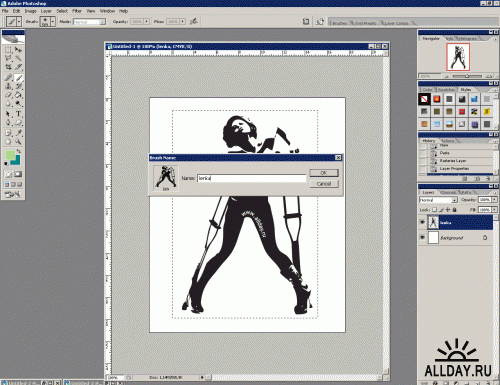Select the Move tool

click(x=18, y=50)
